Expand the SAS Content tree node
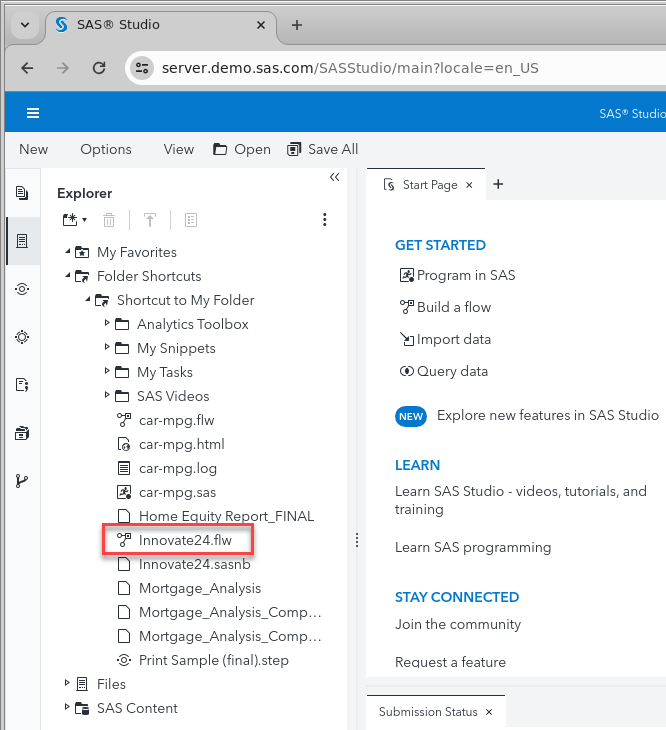 point(68,708)
